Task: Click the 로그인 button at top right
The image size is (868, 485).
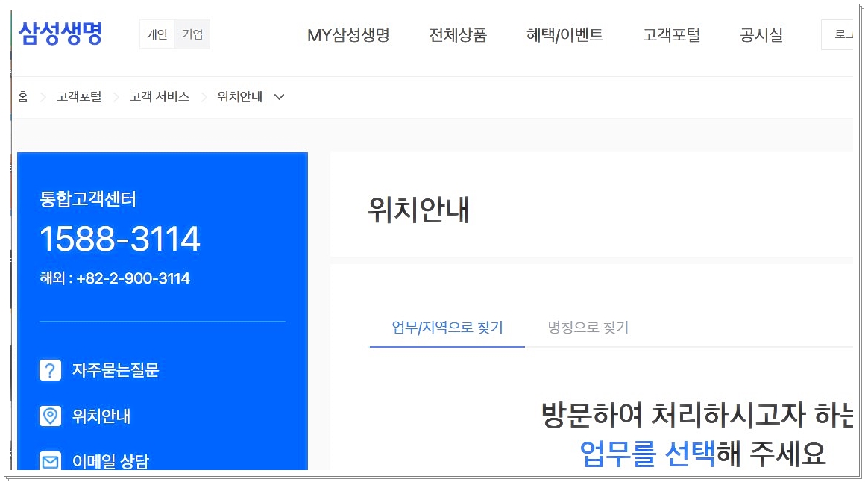Action: point(837,34)
